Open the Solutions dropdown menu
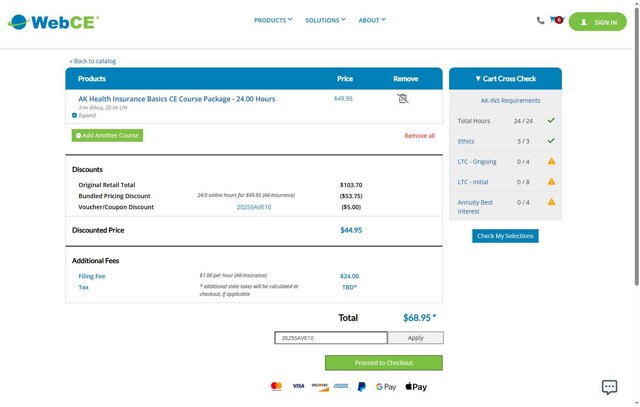Image resolution: width=640 pixels, height=407 pixels. (x=325, y=20)
